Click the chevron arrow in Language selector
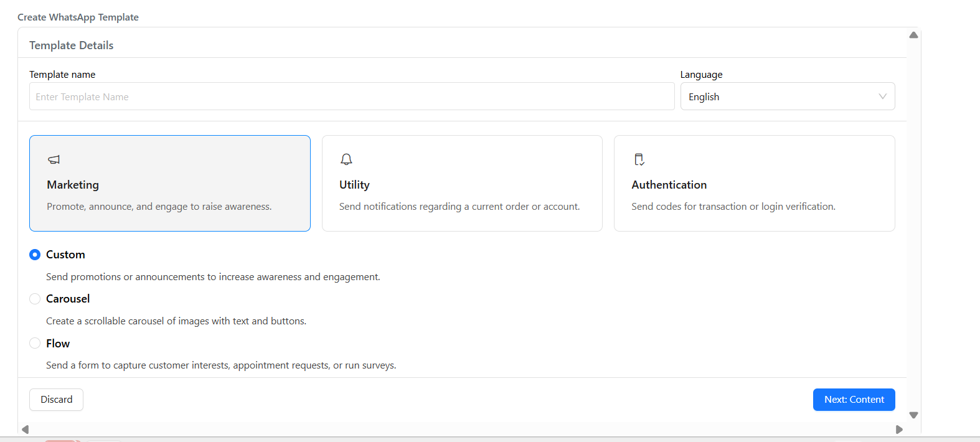 tap(882, 96)
